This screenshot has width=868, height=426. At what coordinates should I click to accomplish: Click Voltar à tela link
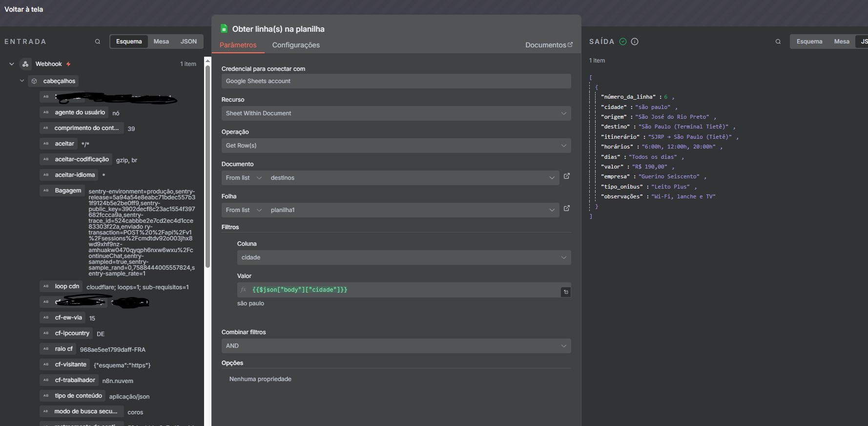click(x=24, y=9)
